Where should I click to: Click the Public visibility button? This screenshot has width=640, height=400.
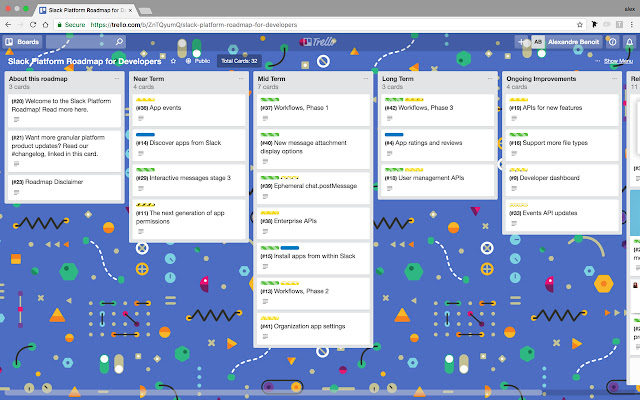198,61
